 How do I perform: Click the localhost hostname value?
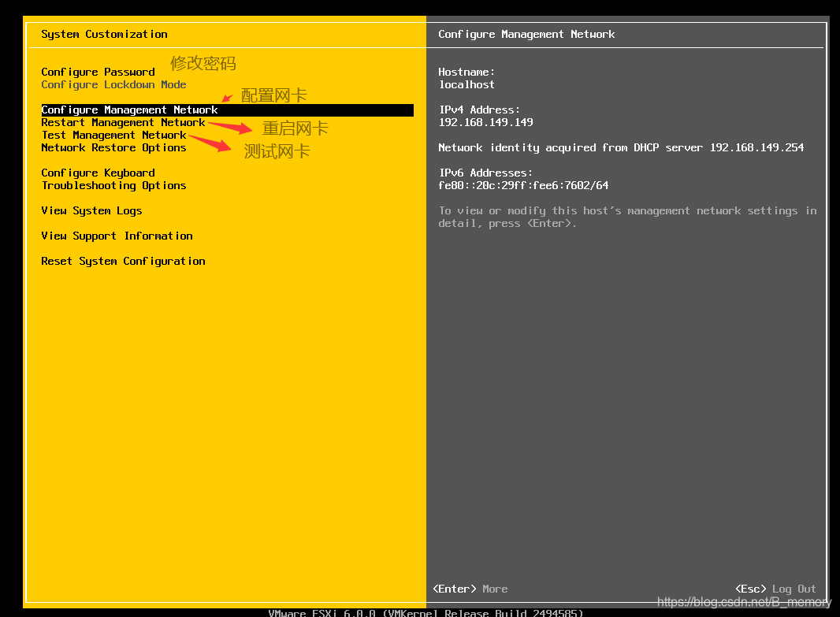tap(466, 84)
